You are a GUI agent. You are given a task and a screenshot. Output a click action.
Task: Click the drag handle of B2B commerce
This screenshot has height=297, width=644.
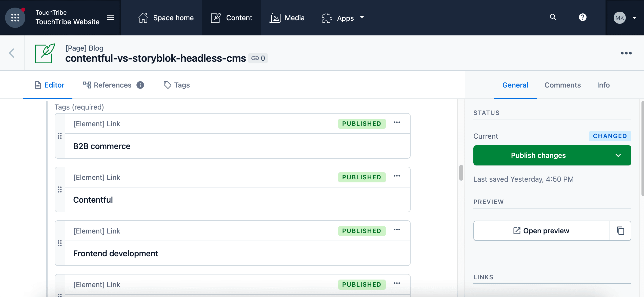tap(60, 136)
